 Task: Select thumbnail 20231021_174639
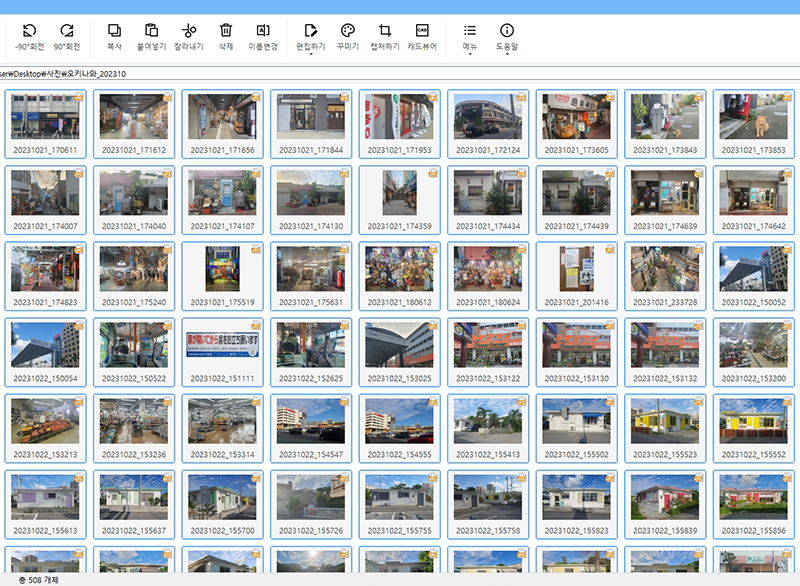click(665, 200)
